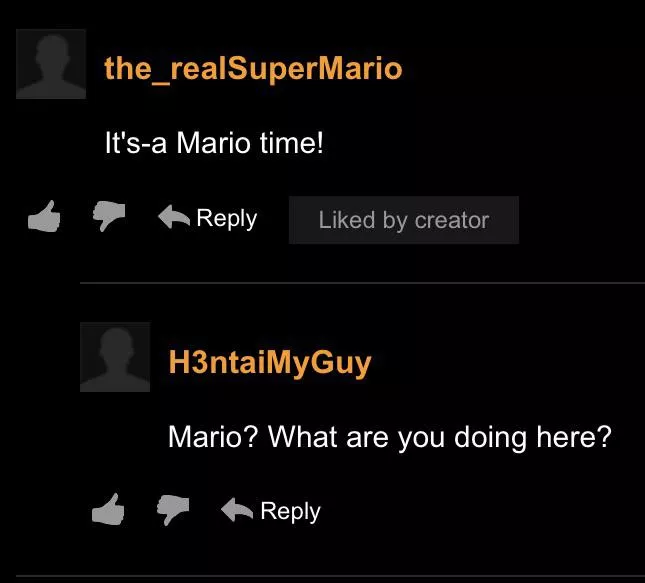Thumbs up H3ntaiMyGuy's reply
Screen dimensions: 645x583
(108, 509)
